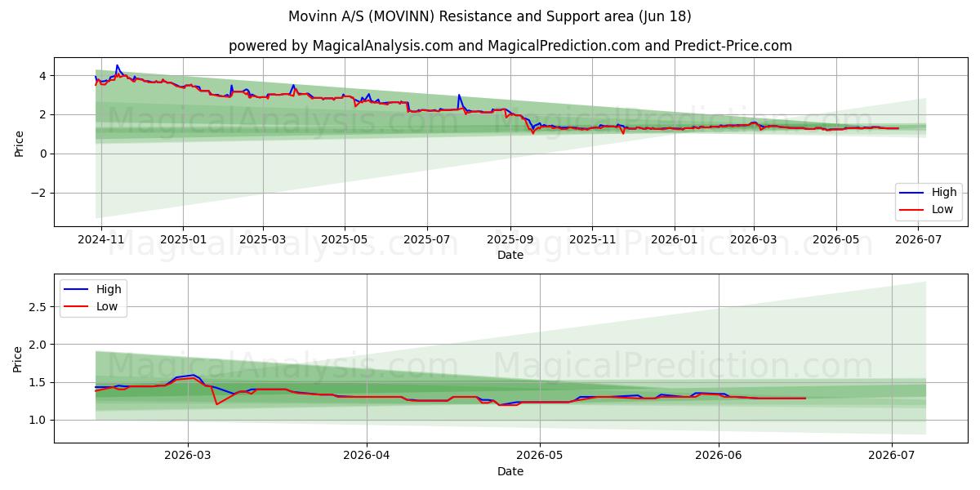Click the 2025-01 tick label on top chart
The width and height of the screenshot is (980, 490).
click(183, 241)
